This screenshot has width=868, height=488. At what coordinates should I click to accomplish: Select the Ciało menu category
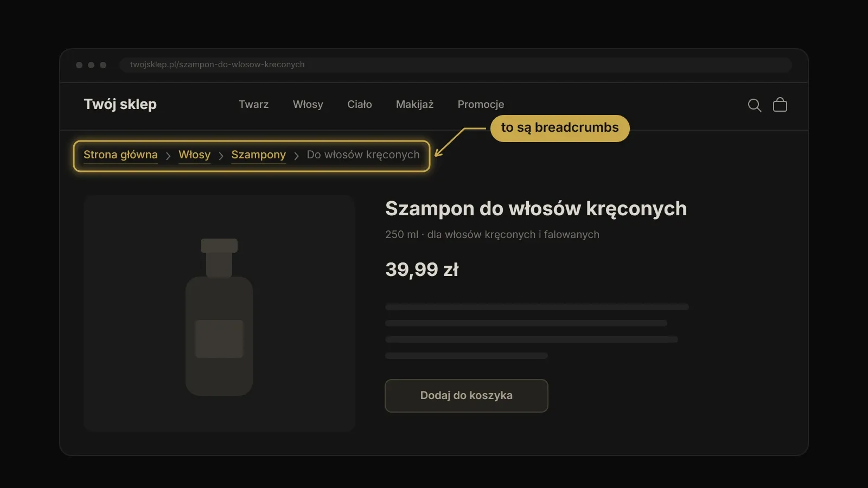(359, 104)
